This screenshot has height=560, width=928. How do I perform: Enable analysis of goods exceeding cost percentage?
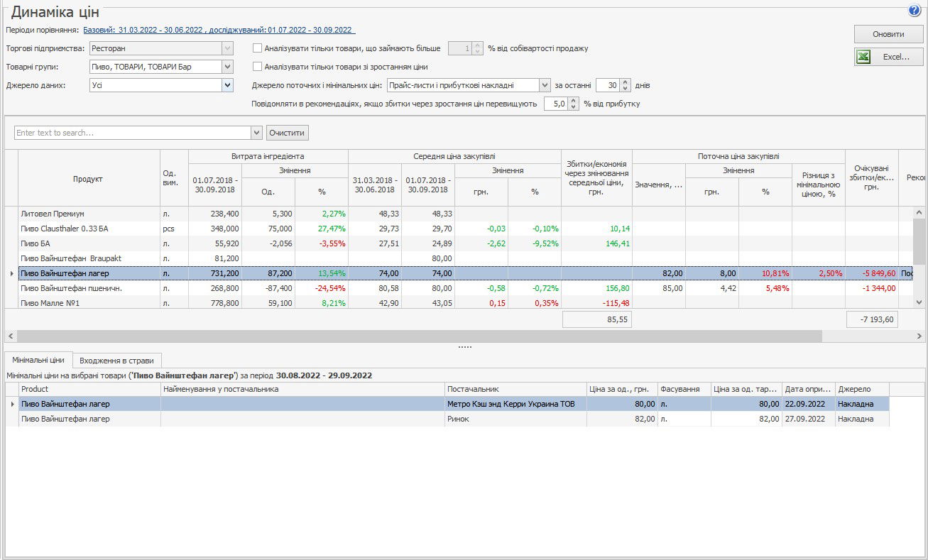click(258, 49)
